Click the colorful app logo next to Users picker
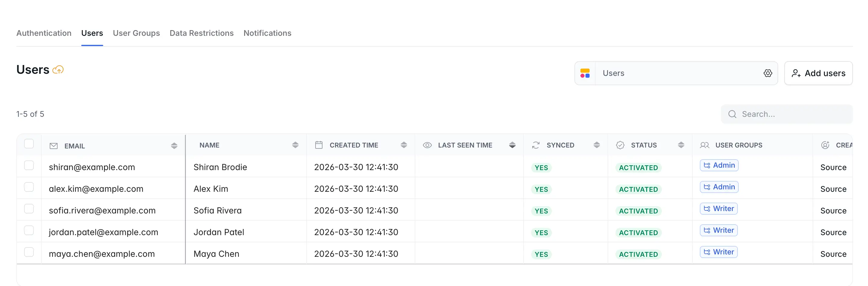 pyautogui.click(x=585, y=73)
